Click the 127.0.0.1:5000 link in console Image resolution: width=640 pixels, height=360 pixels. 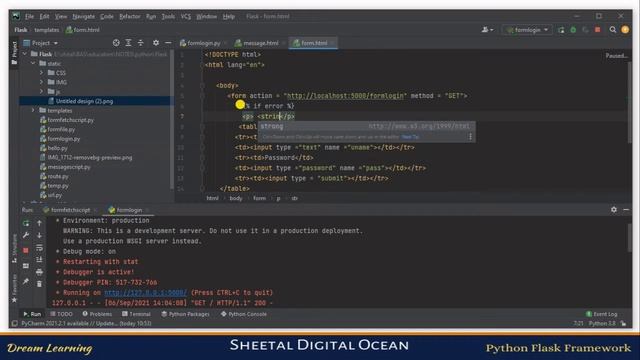tap(145, 293)
